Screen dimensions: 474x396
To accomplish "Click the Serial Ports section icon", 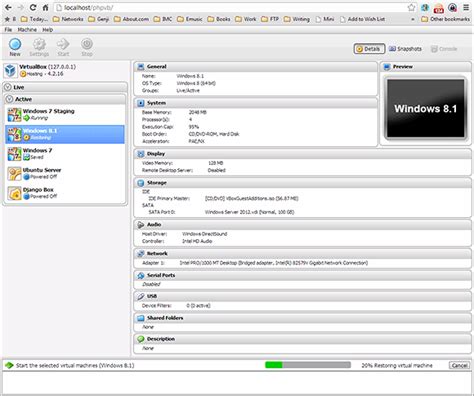I will pos(141,275).
